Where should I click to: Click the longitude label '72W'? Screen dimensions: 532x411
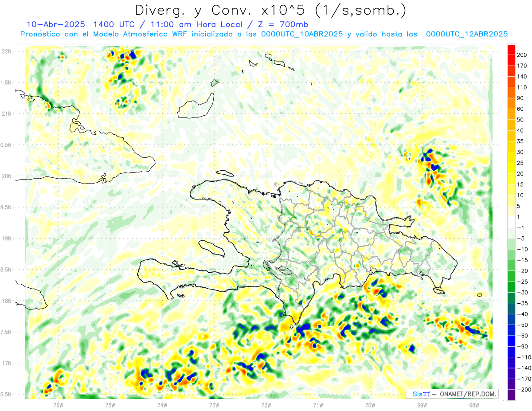[266, 405]
